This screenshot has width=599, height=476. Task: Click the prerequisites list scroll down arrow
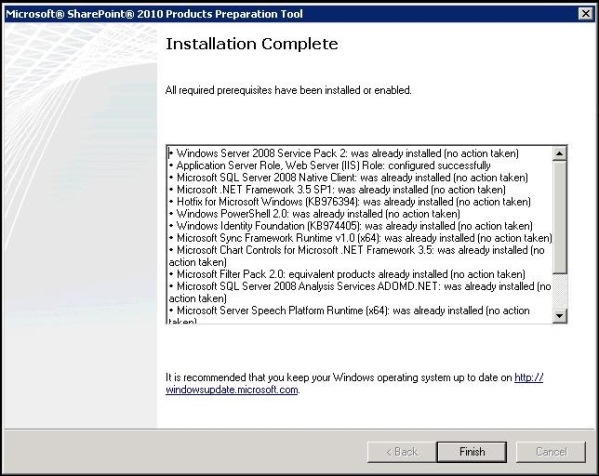560,316
